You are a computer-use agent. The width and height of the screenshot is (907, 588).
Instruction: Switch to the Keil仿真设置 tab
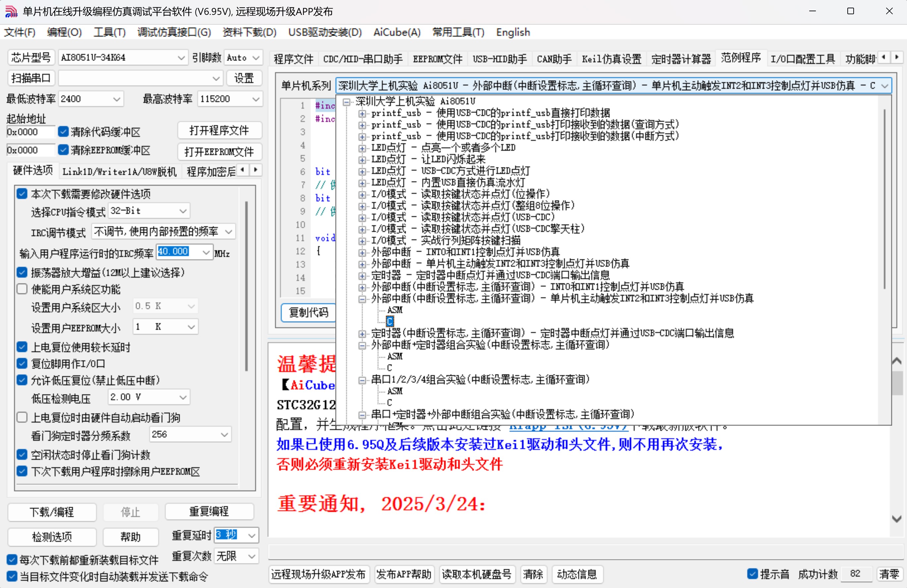611,59
